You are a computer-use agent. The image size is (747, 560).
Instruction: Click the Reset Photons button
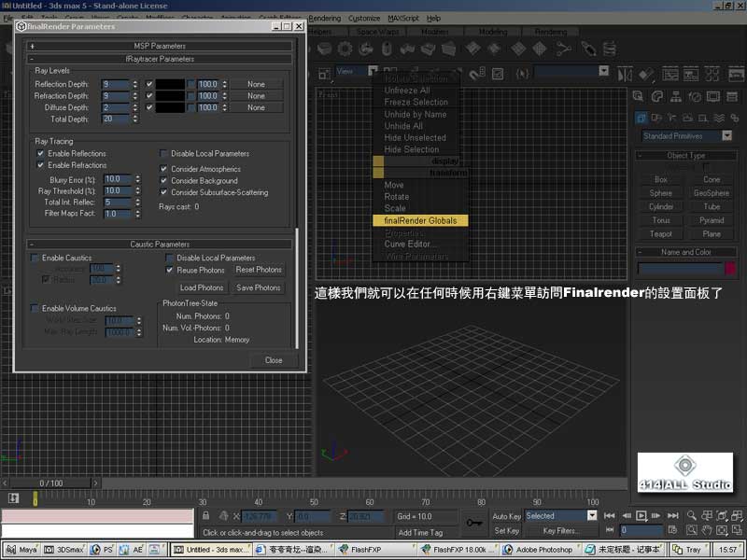click(x=259, y=270)
